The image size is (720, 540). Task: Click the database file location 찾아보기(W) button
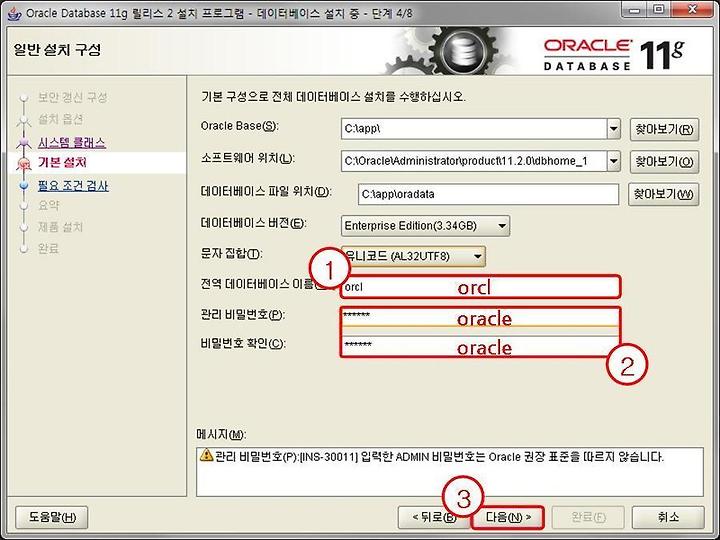(x=664, y=194)
